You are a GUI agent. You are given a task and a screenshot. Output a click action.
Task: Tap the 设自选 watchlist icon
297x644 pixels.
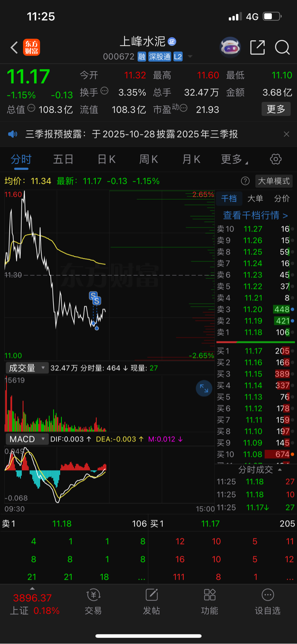[268, 602]
